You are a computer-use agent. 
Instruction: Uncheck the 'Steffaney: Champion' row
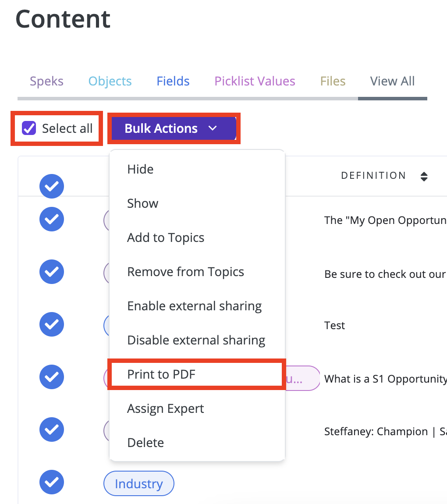(x=52, y=429)
